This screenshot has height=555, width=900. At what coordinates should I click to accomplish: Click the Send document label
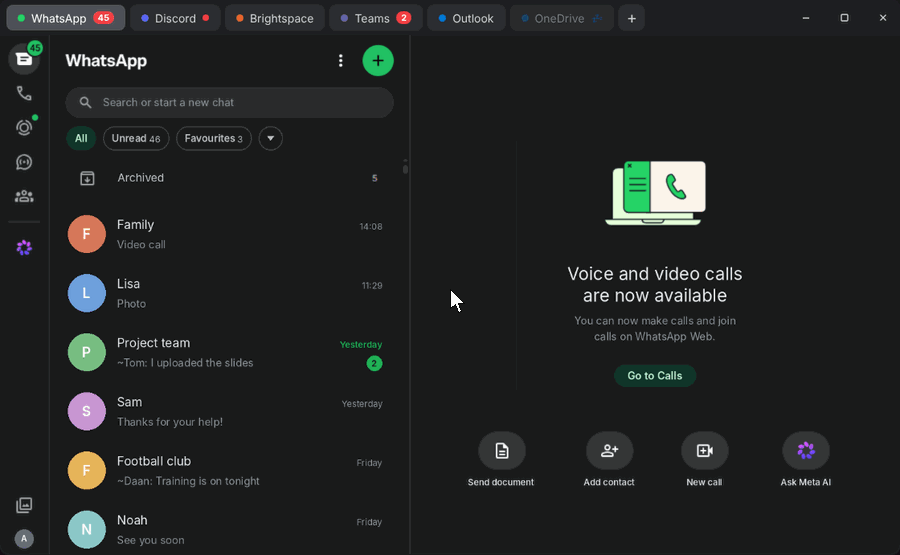[501, 482]
